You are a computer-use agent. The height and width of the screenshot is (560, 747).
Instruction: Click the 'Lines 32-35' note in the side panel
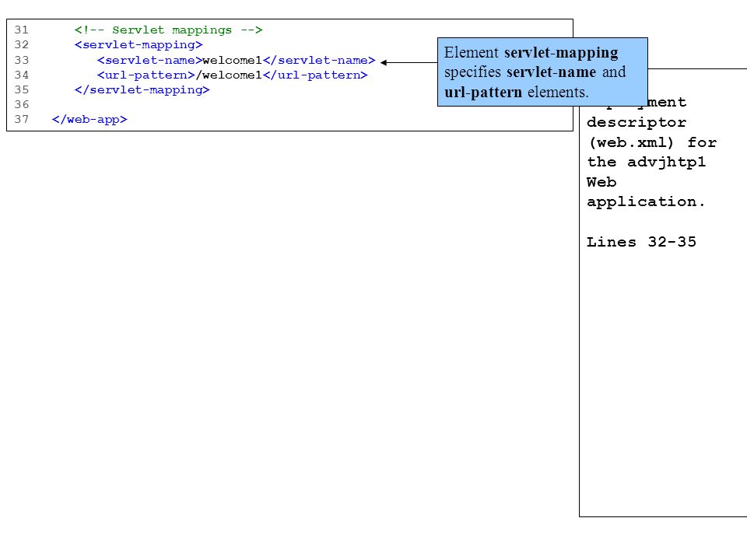tap(642, 242)
